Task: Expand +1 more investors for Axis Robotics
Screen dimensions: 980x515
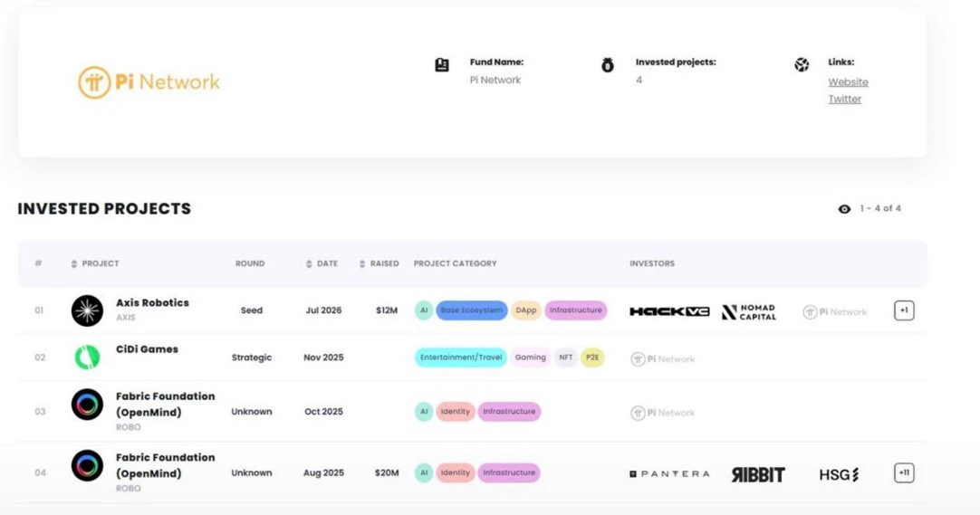Action: [904, 310]
